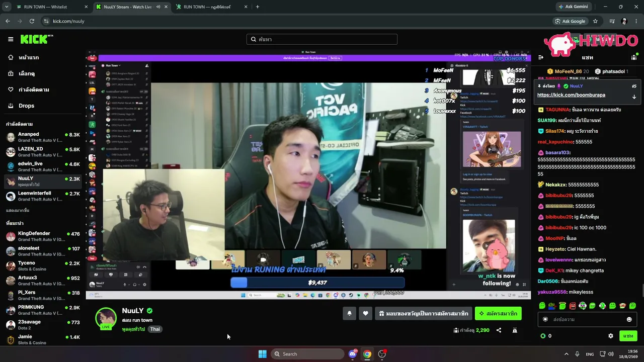Click the chat message input field
Screen dimensions: 644x362
(587, 319)
